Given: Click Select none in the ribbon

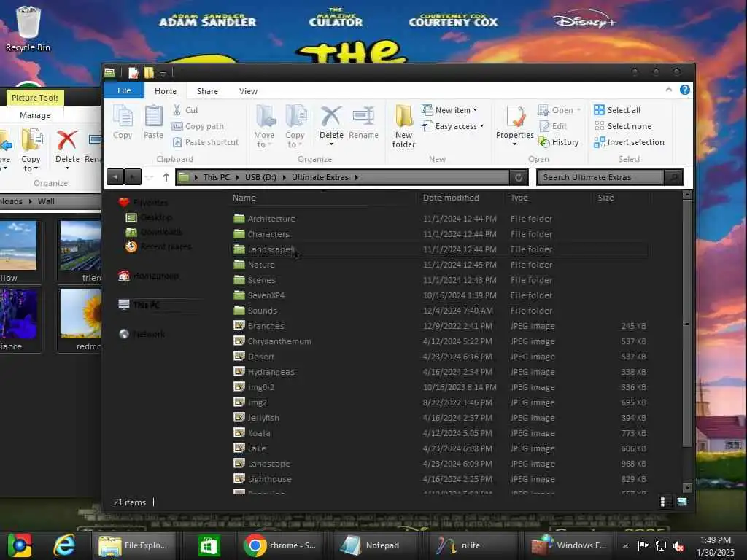Looking at the screenshot, I should pyautogui.click(x=623, y=126).
